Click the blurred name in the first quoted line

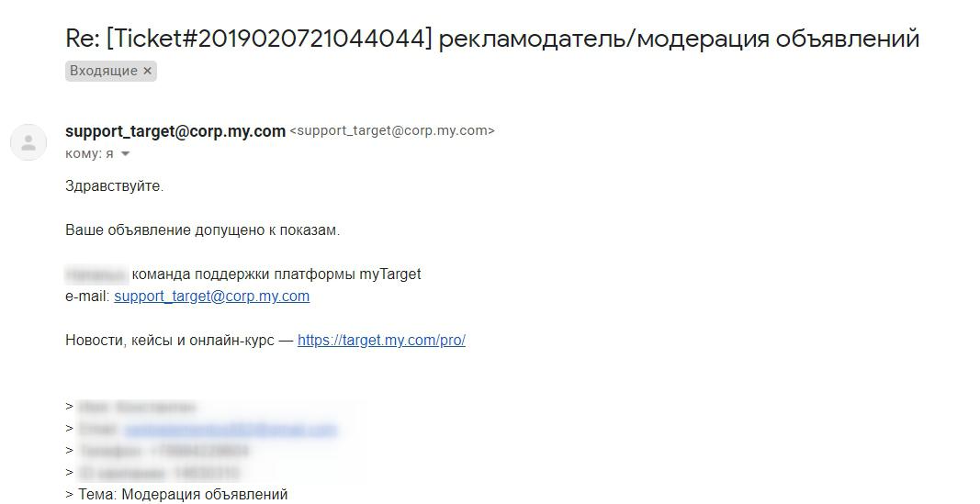137,408
